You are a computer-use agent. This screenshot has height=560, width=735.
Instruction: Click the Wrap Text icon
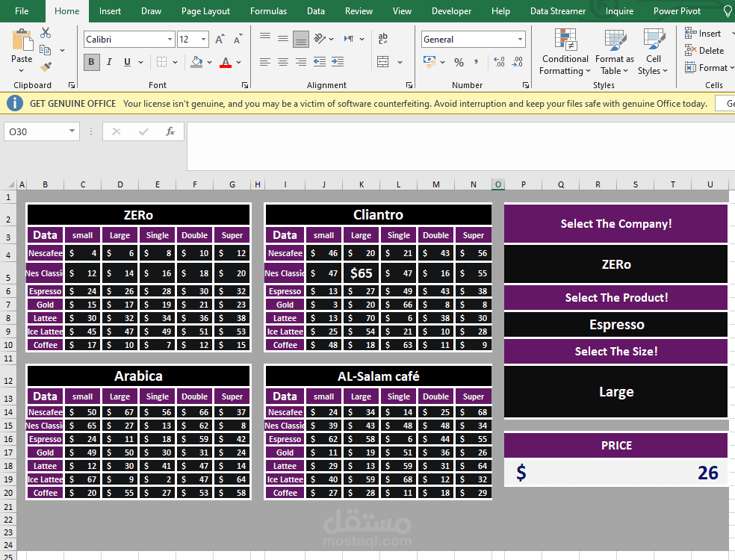pos(383,38)
